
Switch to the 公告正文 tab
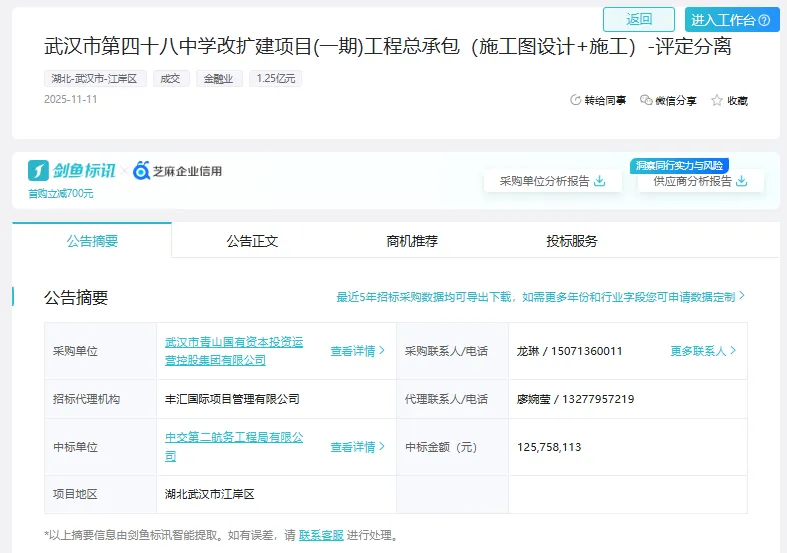(252, 241)
